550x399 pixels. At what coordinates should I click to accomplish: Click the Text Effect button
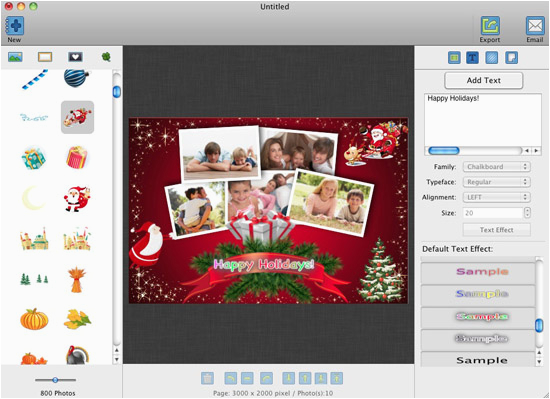496,230
